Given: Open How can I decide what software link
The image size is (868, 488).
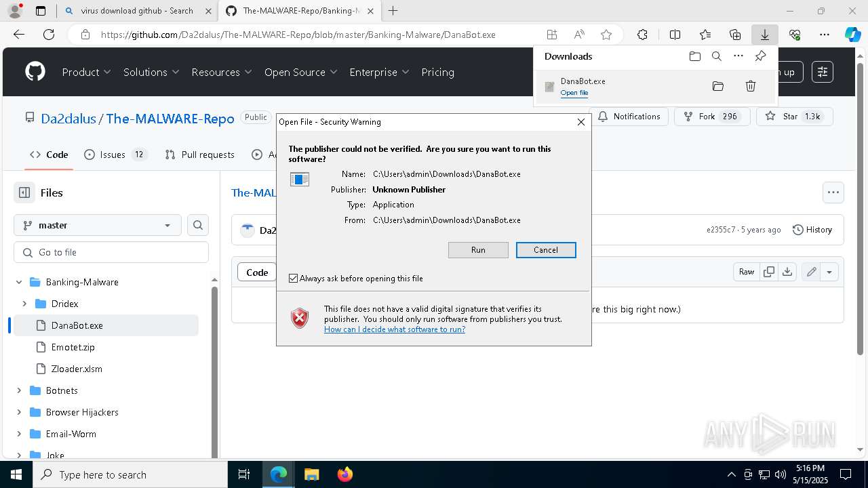Looking at the screenshot, I should tap(395, 329).
